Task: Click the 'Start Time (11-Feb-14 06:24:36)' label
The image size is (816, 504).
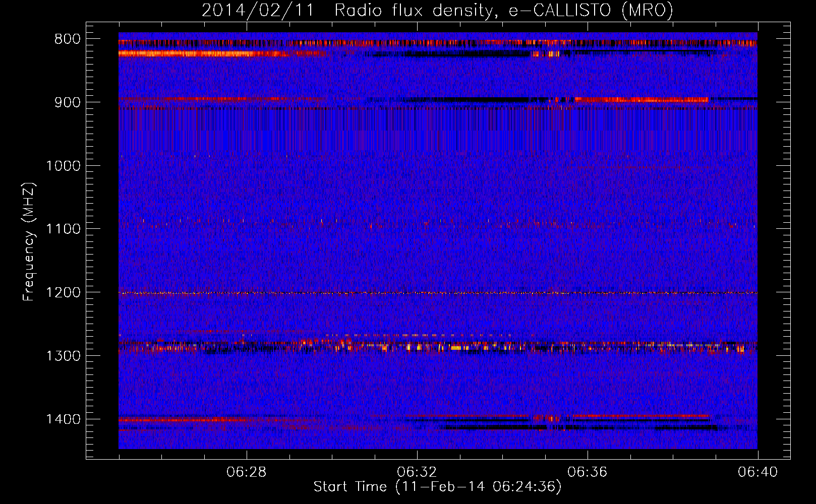Action: [437, 487]
